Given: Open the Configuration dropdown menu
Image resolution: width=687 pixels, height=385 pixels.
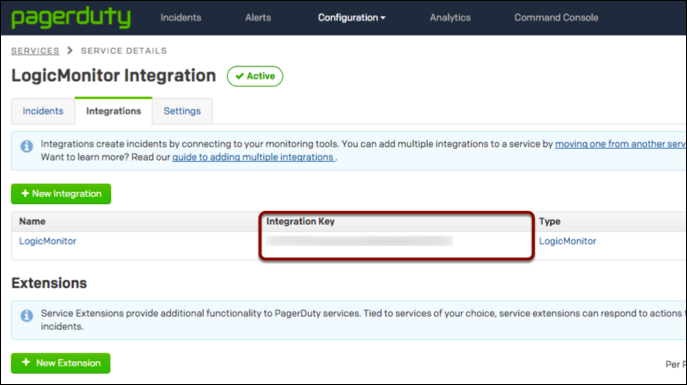Looking at the screenshot, I should [x=351, y=18].
